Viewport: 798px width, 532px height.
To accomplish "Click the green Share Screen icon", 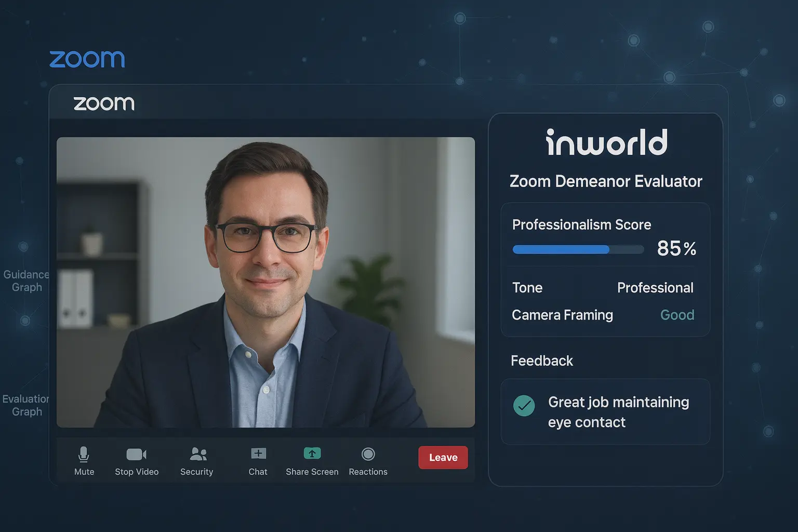I will click(x=312, y=454).
